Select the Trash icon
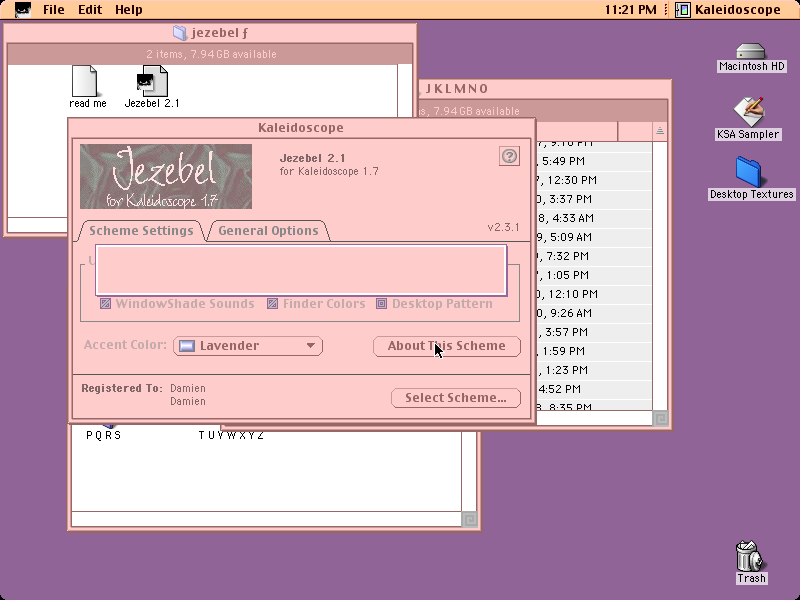Viewport: 800px width, 600px height. coord(750,556)
